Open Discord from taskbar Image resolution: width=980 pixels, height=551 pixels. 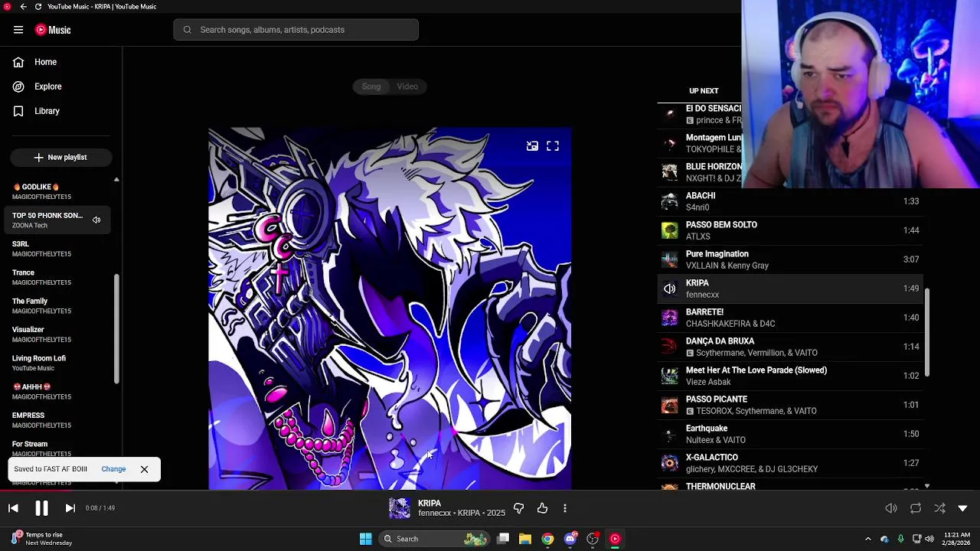[x=570, y=539]
